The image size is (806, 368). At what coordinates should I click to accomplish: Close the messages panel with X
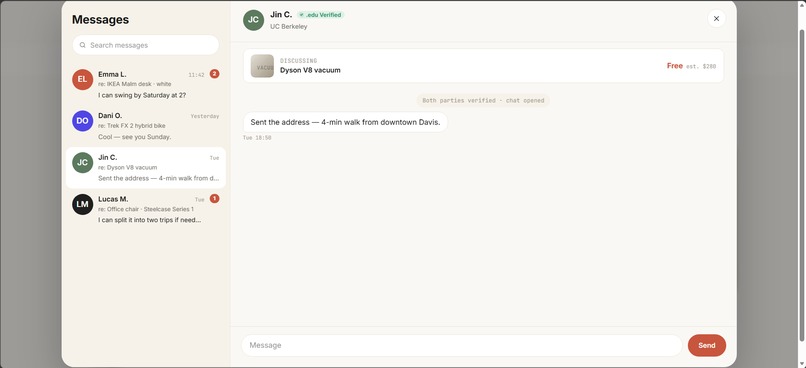(716, 19)
